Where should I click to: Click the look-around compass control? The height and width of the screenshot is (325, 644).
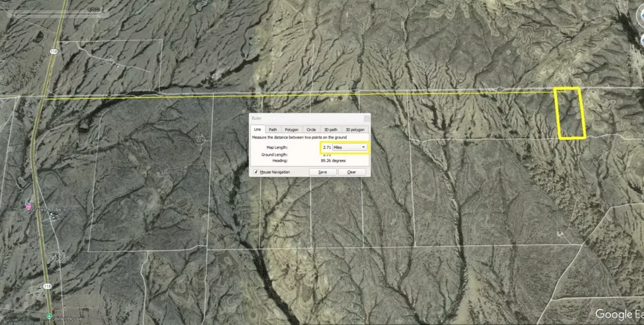pyautogui.click(x=640, y=16)
